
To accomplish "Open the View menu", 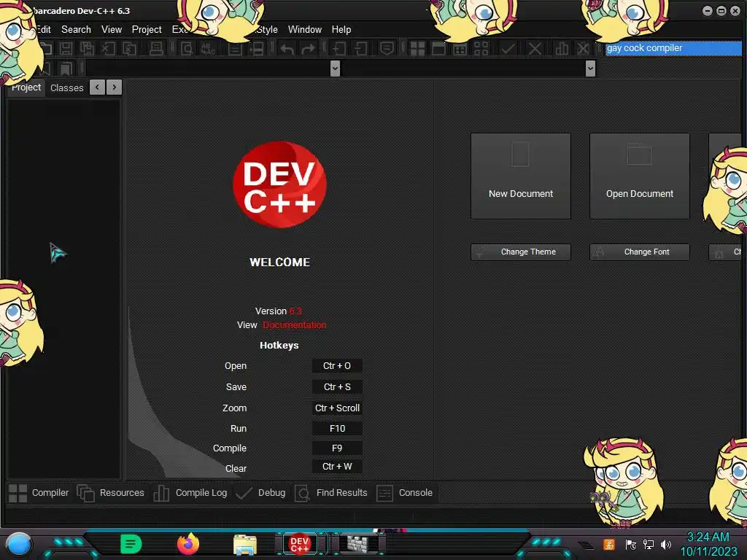I will [112, 29].
